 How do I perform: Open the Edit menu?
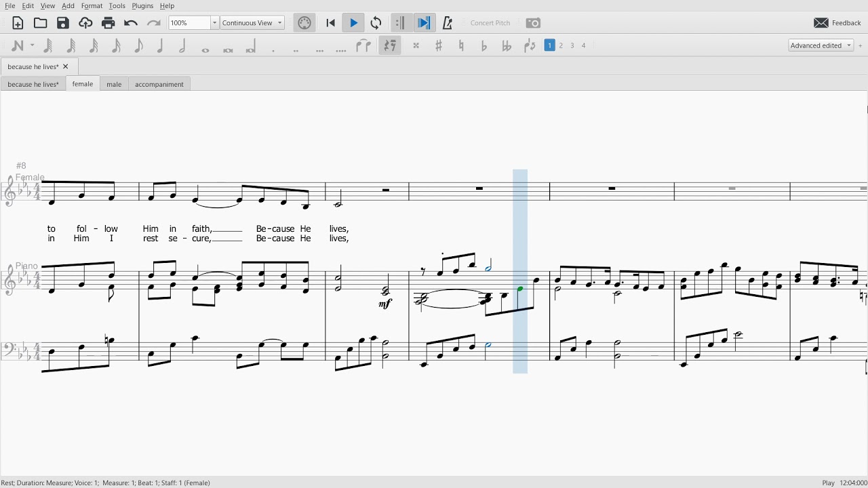point(28,5)
